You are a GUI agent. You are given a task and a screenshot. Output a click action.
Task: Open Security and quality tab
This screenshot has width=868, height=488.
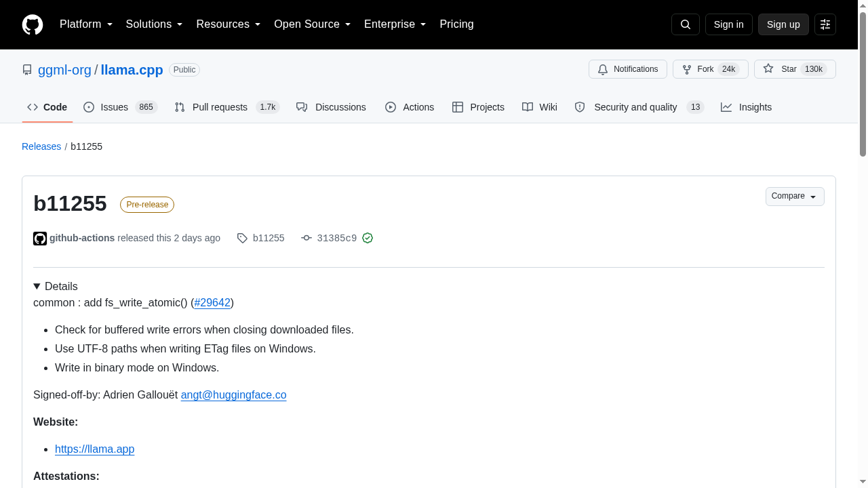(639, 107)
